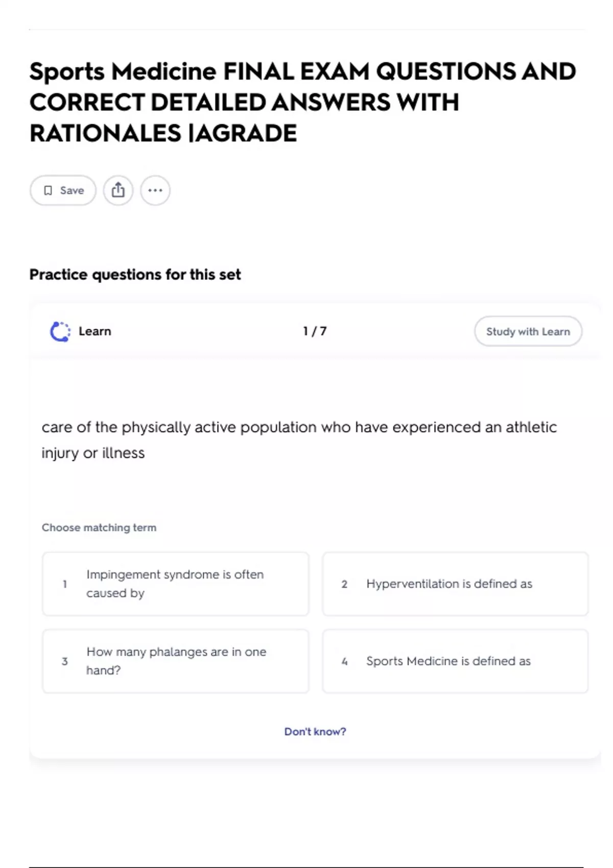
Task: Open the three-dots more options menu
Action: (155, 190)
